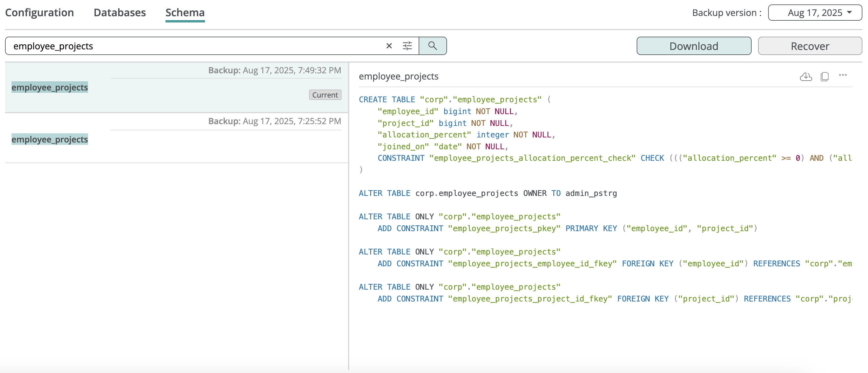
Task: Click the Current badge on first backup
Action: coord(325,95)
